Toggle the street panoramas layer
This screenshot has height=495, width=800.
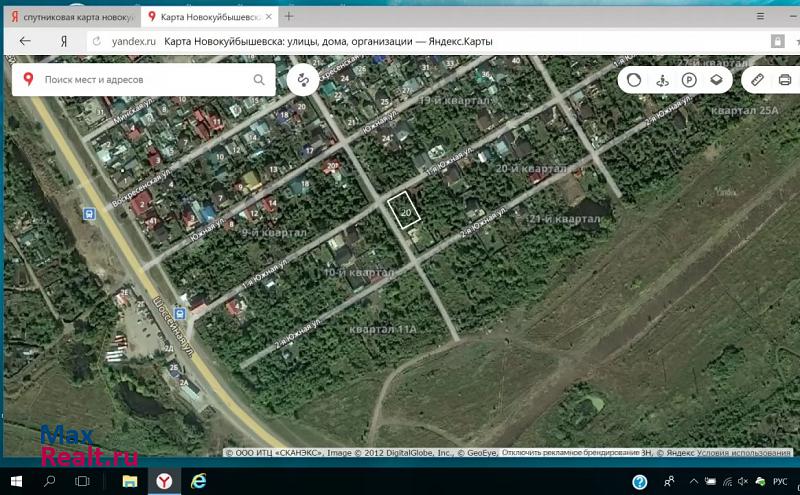661,80
